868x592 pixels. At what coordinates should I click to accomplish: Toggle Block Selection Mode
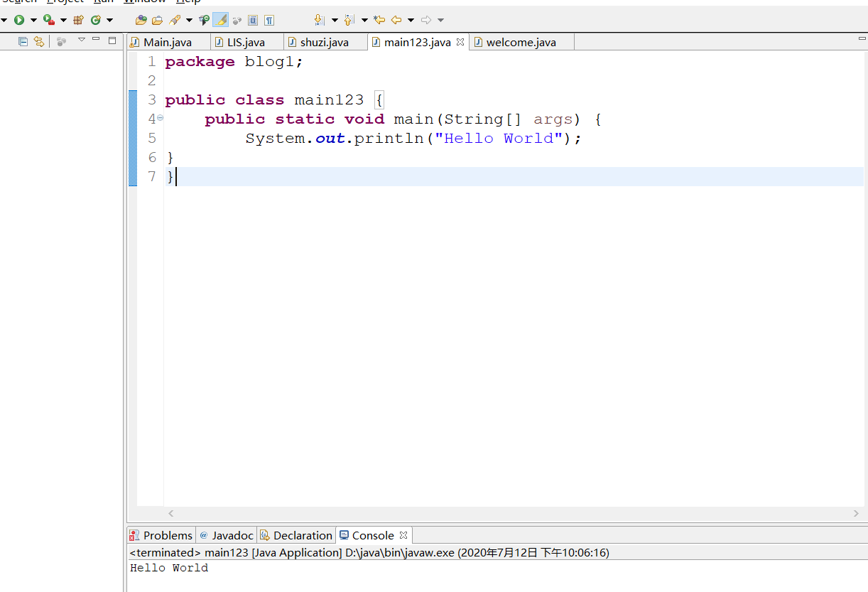[x=253, y=20]
